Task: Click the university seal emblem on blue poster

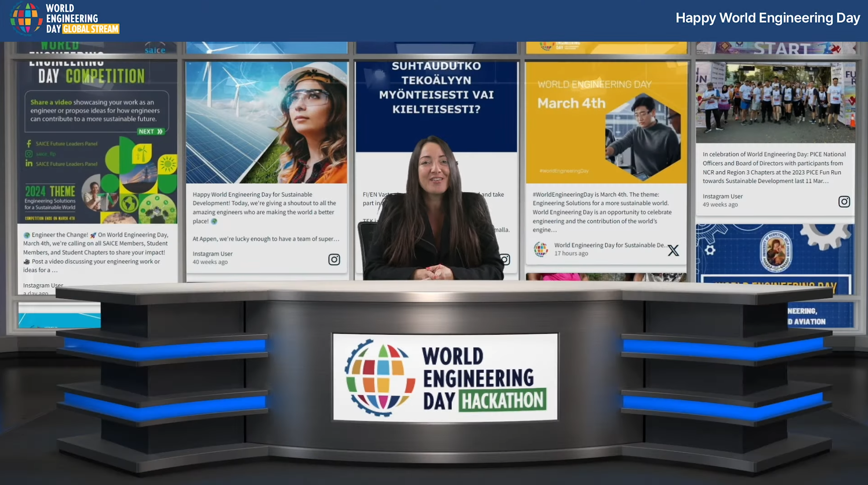Action: click(775, 252)
